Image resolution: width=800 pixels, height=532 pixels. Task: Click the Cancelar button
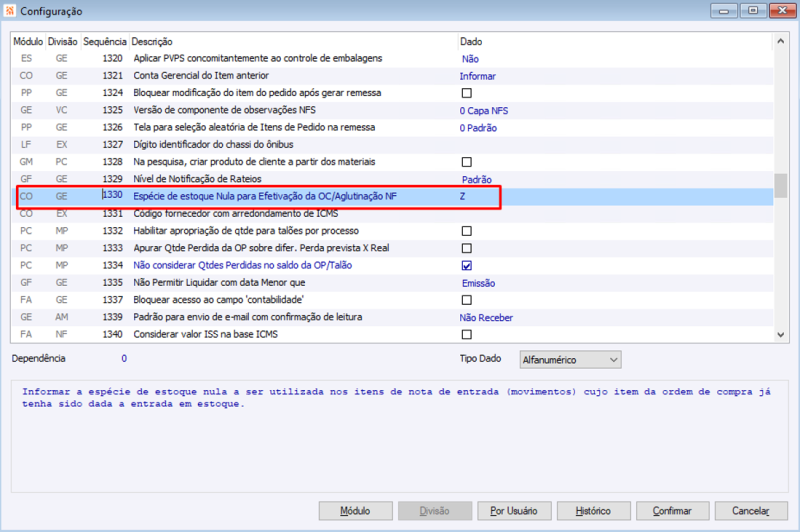click(751, 511)
